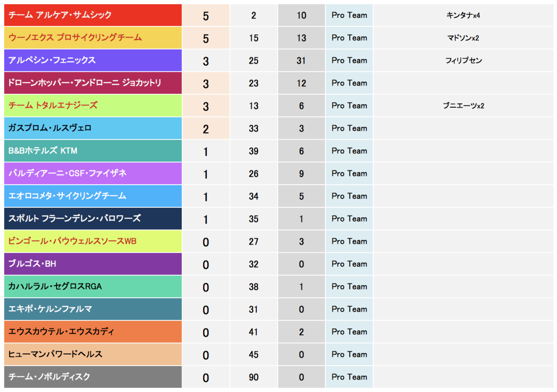Click the フィリプセン note cell
This screenshot has width=557, height=392.
463,60
